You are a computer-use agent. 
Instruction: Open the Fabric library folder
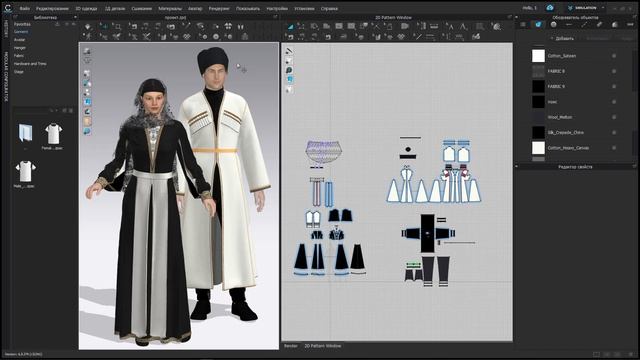(19, 56)
